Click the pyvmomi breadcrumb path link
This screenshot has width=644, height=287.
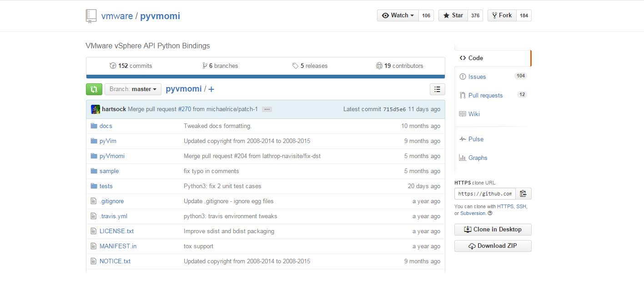point(184,89)
